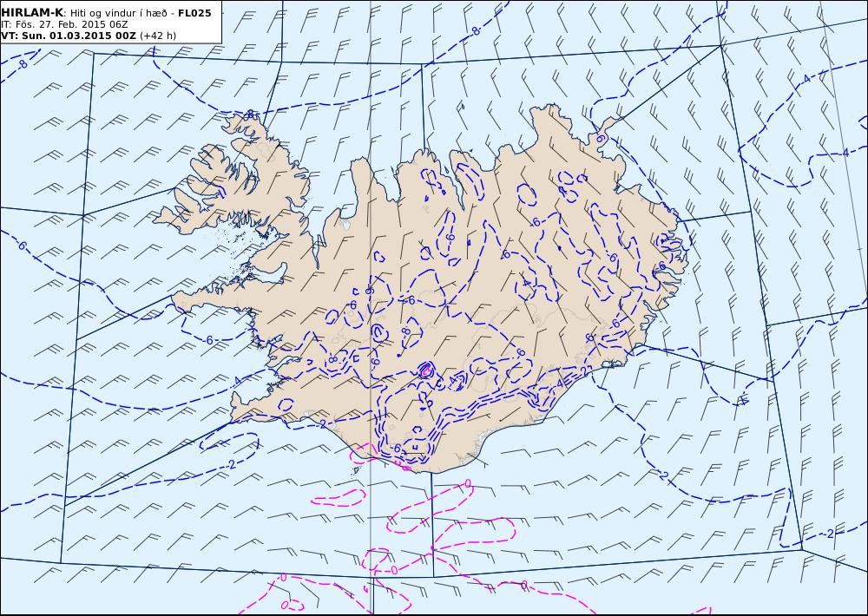Viewport: 868px width, 616px height.
Task: Click the HIRLAM-K model name in header
Action: pos(32,13)
